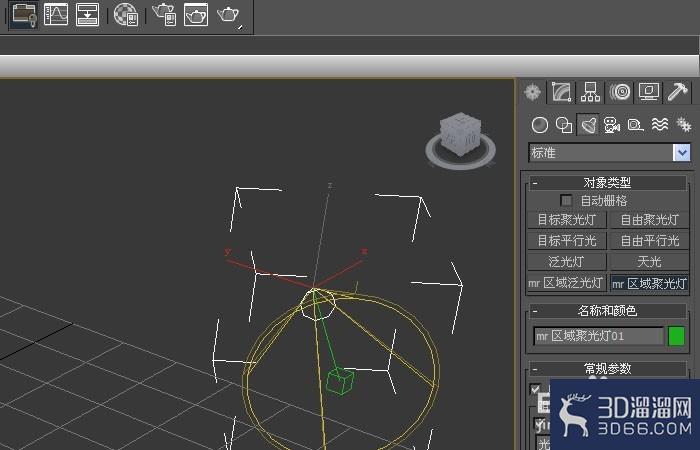Open the Material Editor sphere icon
Image resolution: width=700 pixels, height=450 pixels.
(x=126, y=14)
